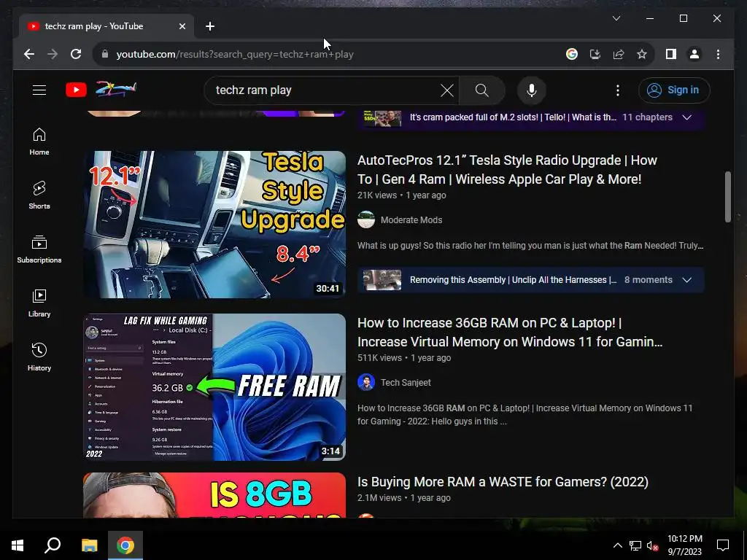Click the page vertical scrollbar thumb

tap(727, 196)
